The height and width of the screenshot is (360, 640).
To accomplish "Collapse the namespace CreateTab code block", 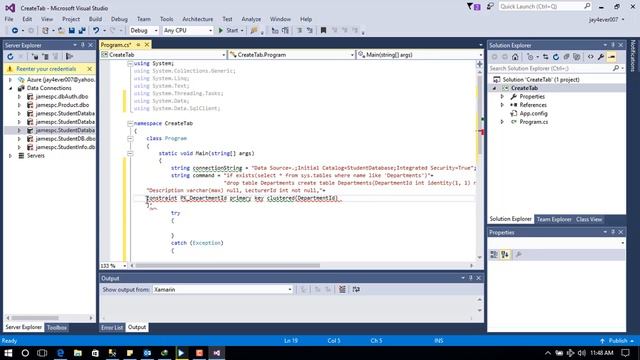I will (130, 123).
